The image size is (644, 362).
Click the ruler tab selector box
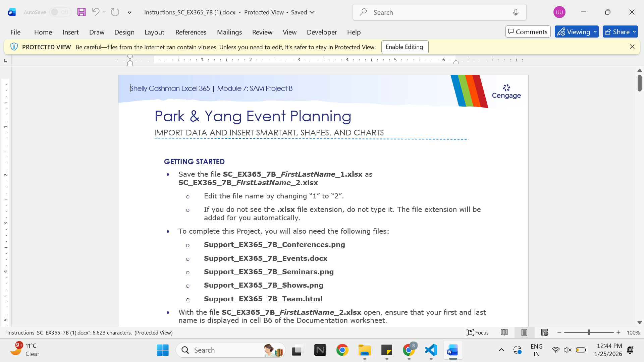coord(5,60)
